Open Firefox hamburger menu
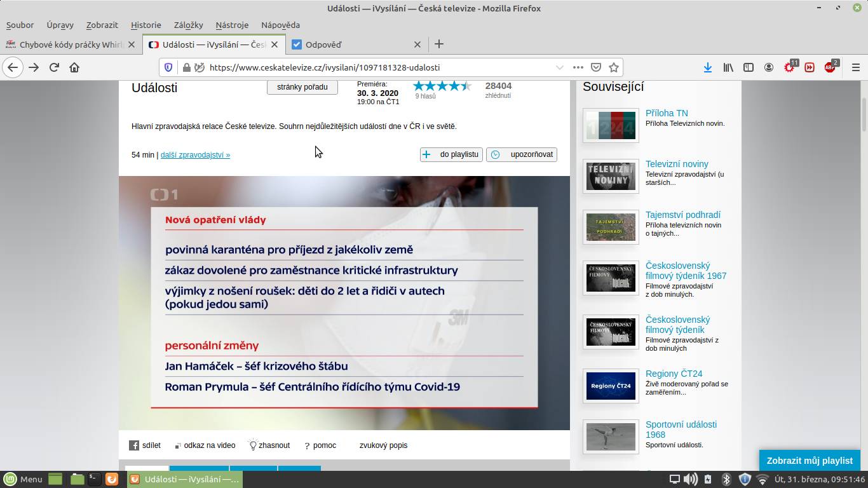Image resolution: width=868 pixels, height=488 pixels. coord(855,67)
